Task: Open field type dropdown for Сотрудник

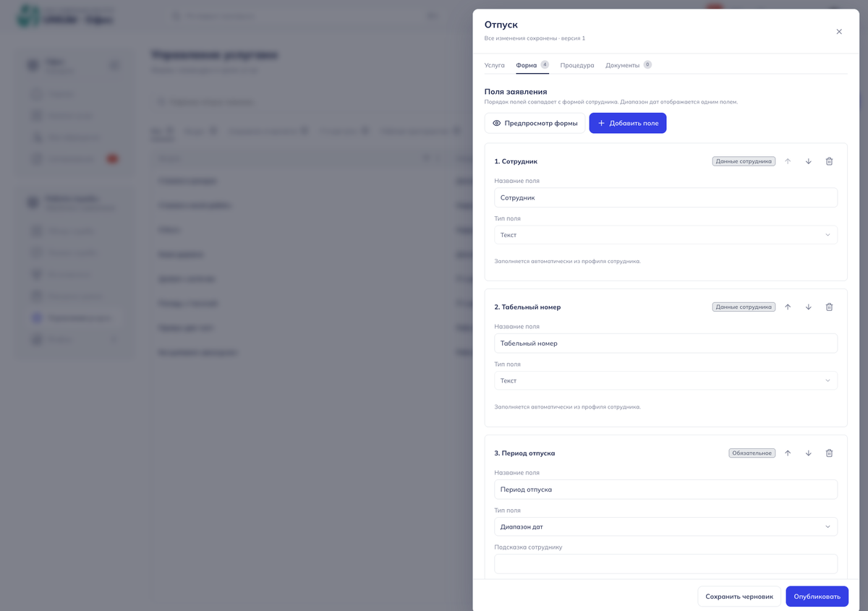Action: pos(665,235)
